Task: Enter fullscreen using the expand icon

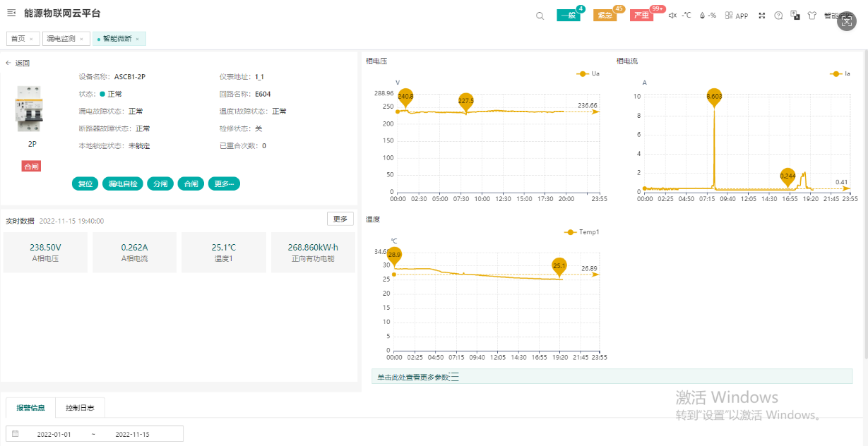Action: coord(762,16)
